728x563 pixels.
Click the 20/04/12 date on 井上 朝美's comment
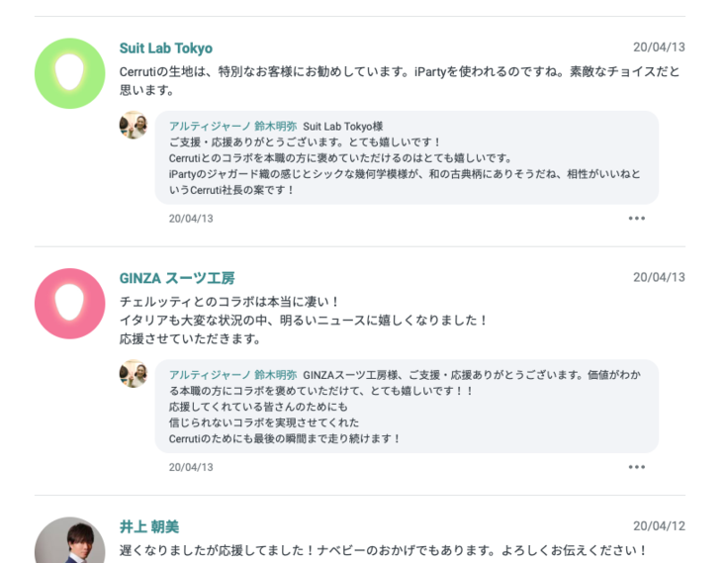point(659,526)
